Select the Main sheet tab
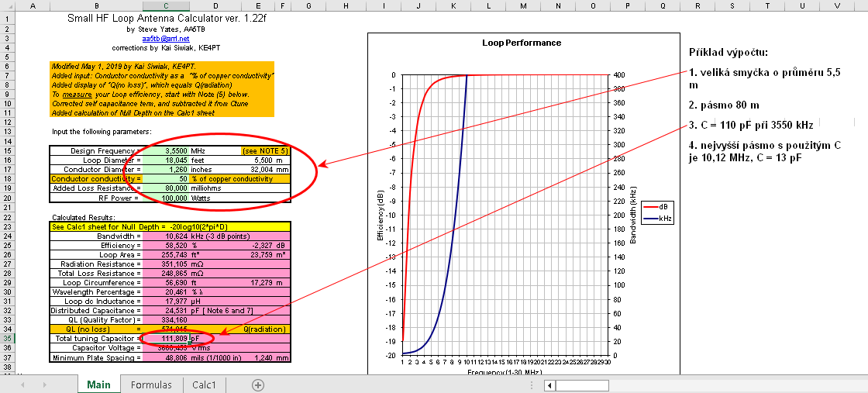 [98, 384]
